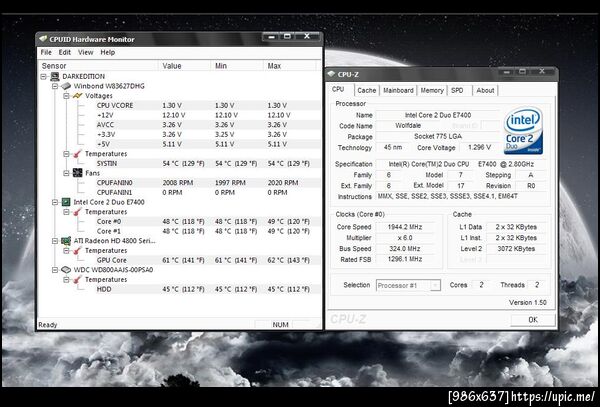
Task: Select the +12V voltage row
Action: (209, 115)
